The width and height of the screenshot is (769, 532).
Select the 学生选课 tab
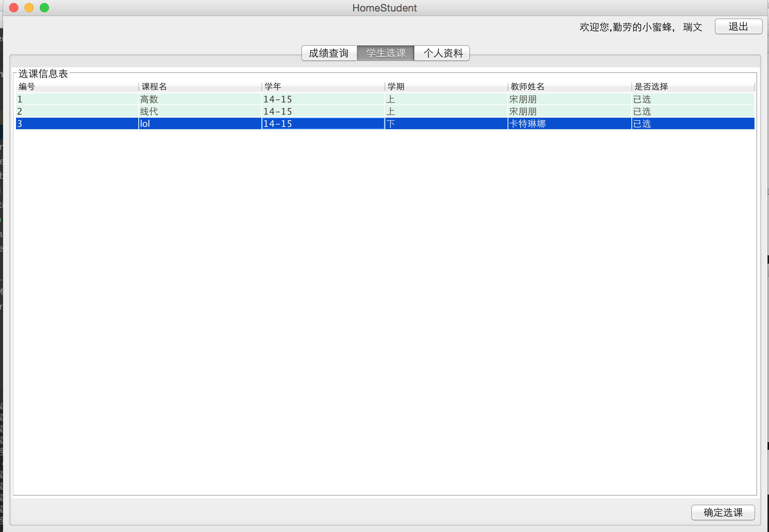point(385,53)
